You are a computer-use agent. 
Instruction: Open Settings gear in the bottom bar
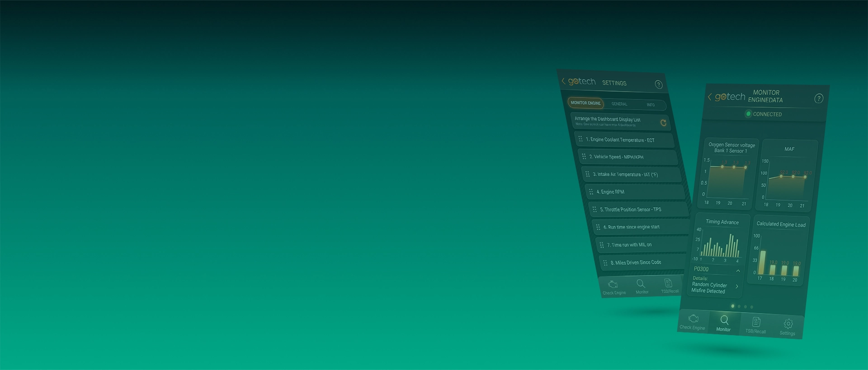788,327
